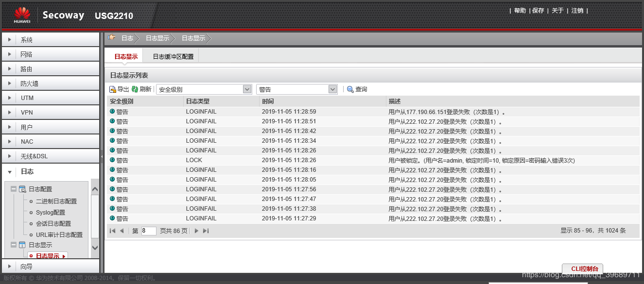
Task: Click the 帮助 link in the header
Action: click(520, 11)
